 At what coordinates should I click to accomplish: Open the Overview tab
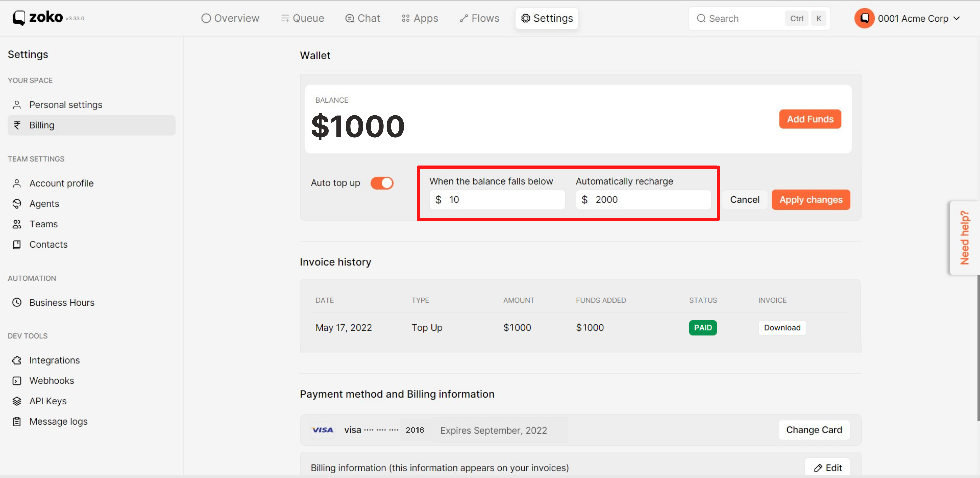230,18
